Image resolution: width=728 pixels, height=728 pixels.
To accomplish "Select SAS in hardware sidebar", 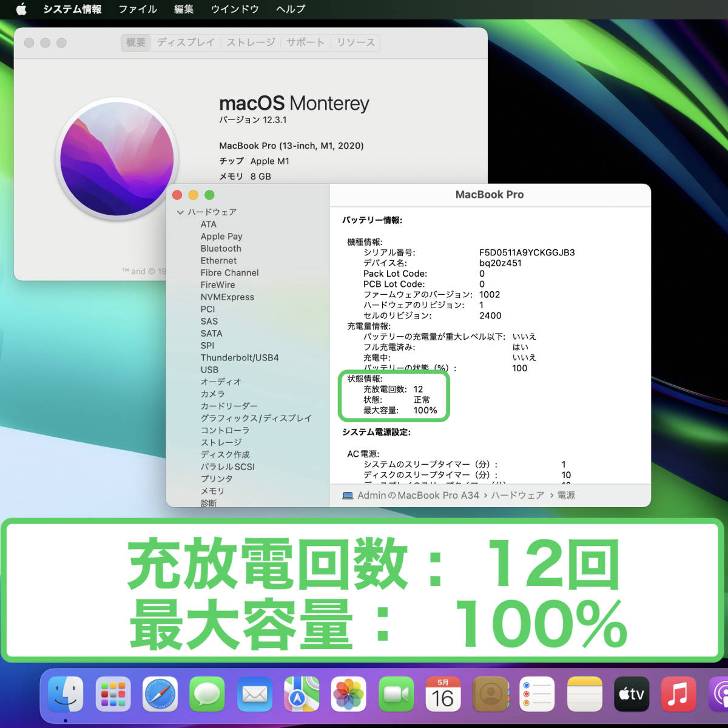I will click(x=209, y=322).
